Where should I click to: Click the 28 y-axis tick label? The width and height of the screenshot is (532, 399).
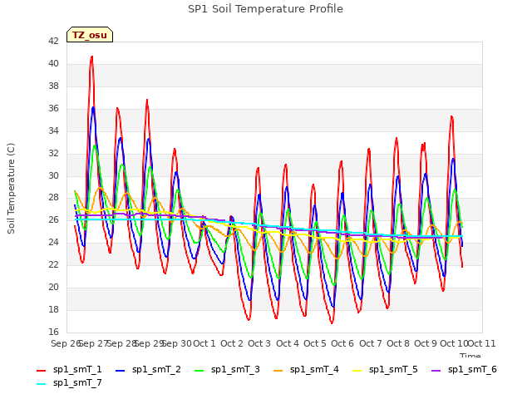[53, 198]
